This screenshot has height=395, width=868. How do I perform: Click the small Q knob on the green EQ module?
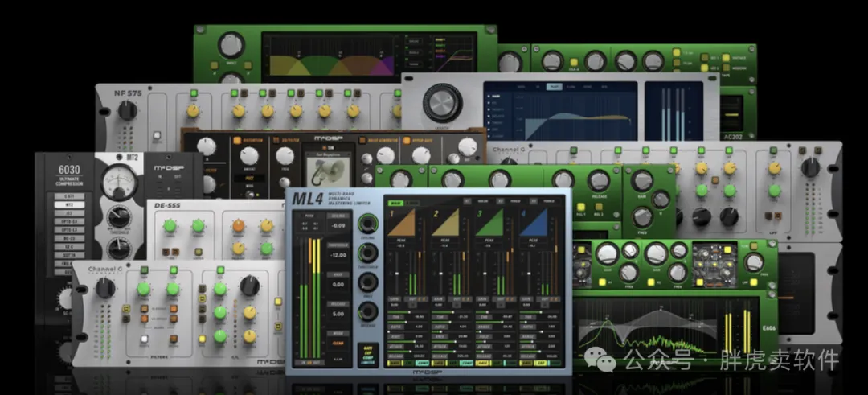pyautogui.click(x=661, y=200)
